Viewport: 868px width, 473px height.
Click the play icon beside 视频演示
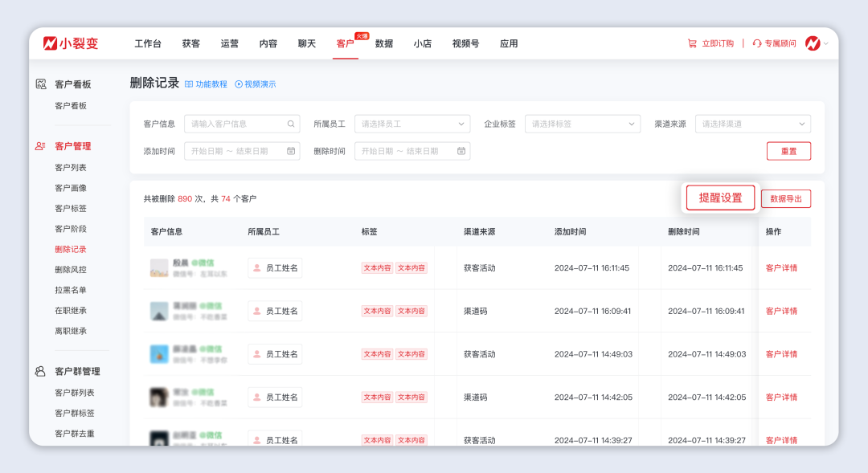[x=238, y=84]
